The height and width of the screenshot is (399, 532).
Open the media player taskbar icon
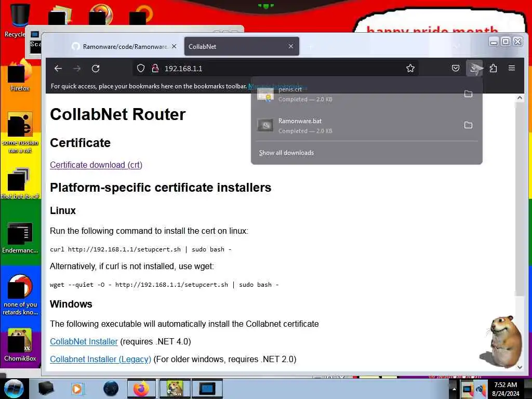pos(78,389)
